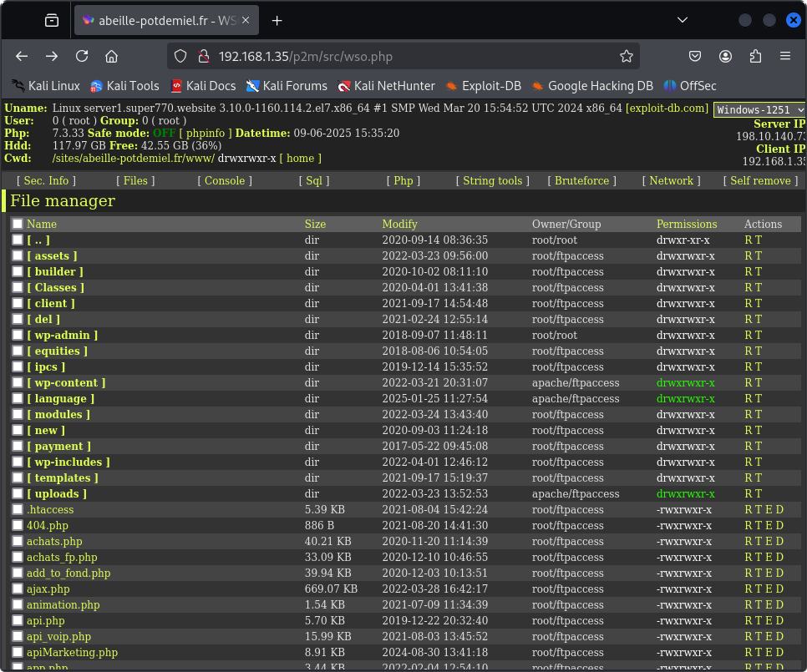Click the browser back arrow
The height and width of the screenshot is (672, 807).
point(23,56)
